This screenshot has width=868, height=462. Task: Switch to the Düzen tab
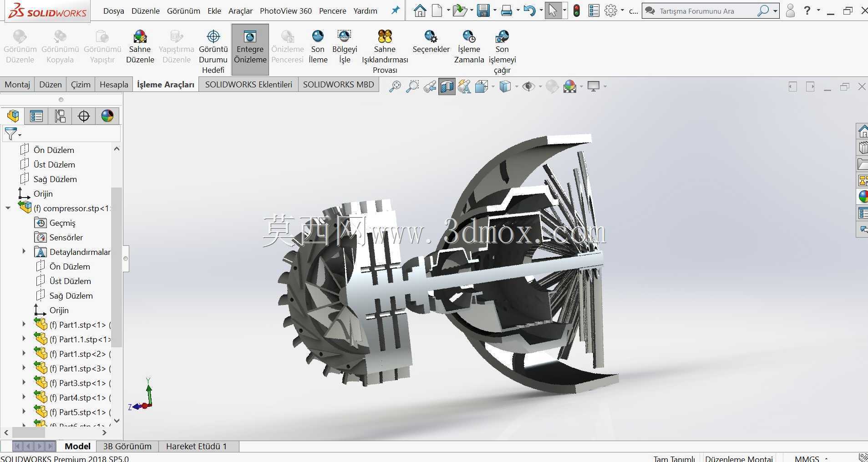[x=51, y=84]
